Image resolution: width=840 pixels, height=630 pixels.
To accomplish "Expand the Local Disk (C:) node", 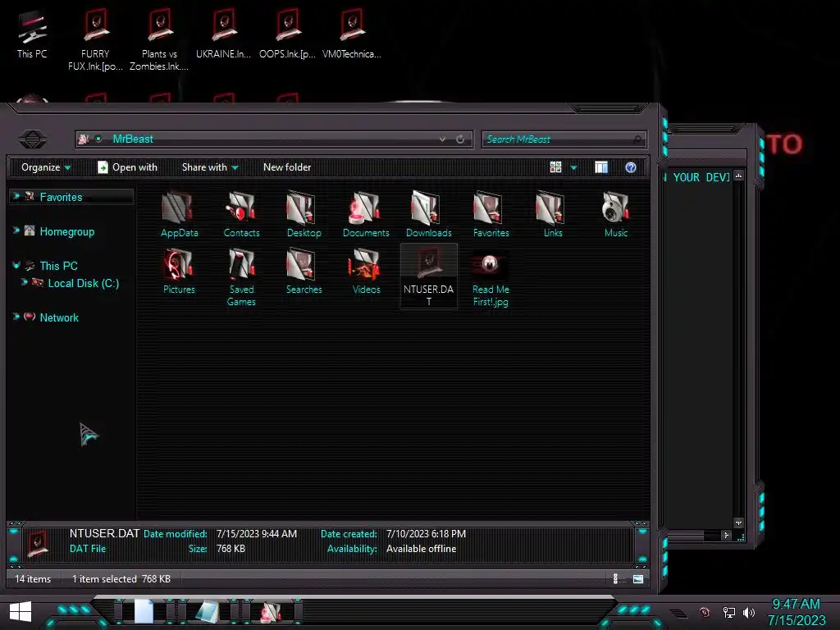I will pyautogui.click(x=24, y=282).
